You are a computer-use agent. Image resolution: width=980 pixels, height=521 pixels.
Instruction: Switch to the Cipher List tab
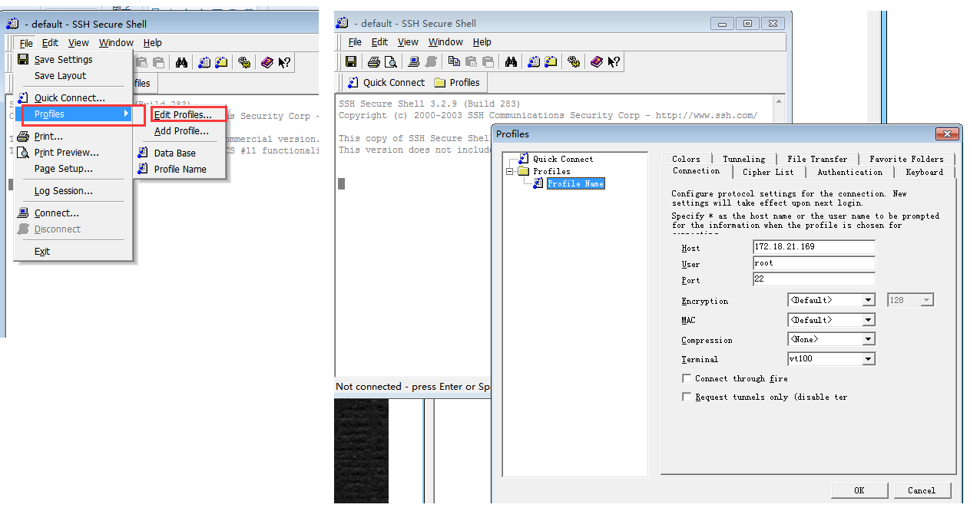click(768, 172)
